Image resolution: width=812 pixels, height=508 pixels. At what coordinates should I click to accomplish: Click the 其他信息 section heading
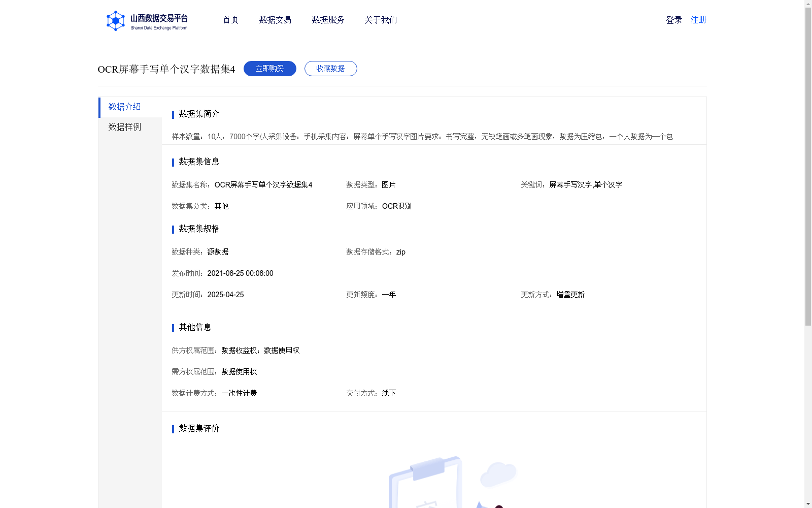tap(195, 327)
